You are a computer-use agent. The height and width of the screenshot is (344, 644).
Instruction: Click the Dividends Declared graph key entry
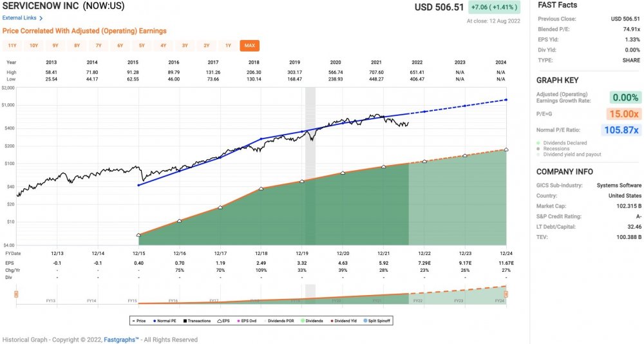pos(562,143)
